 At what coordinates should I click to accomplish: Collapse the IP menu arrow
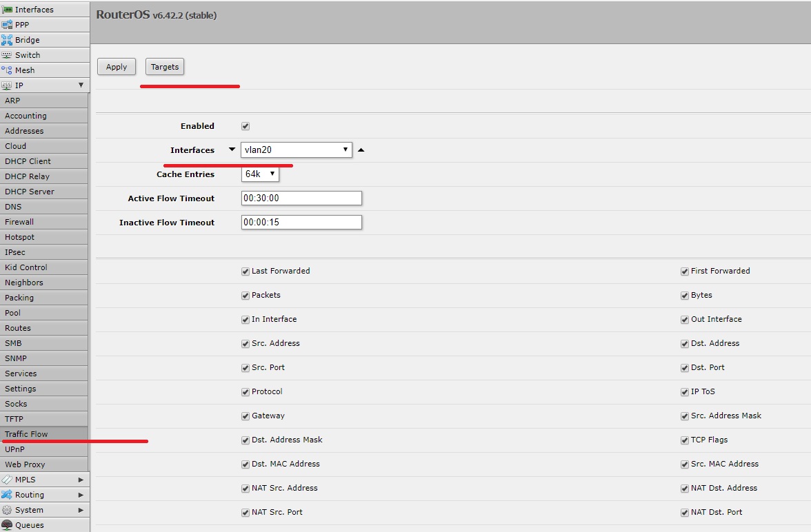point(81,85)
